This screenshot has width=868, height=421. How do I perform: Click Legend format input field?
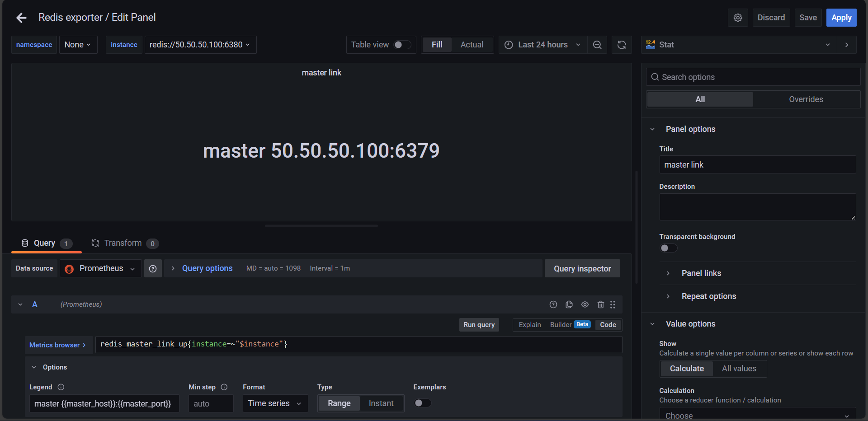104,403
